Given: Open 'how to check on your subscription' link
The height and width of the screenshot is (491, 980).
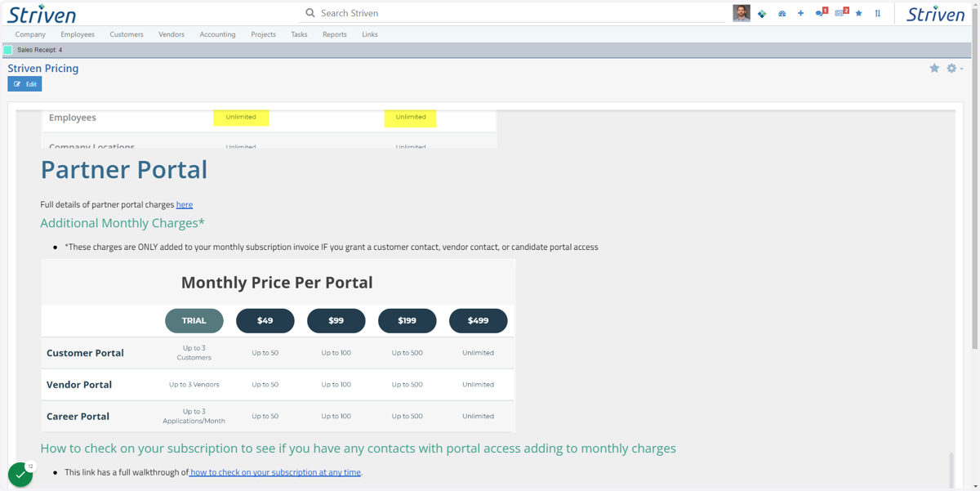Looking at the screenshot, I should [x=275, y=472].
